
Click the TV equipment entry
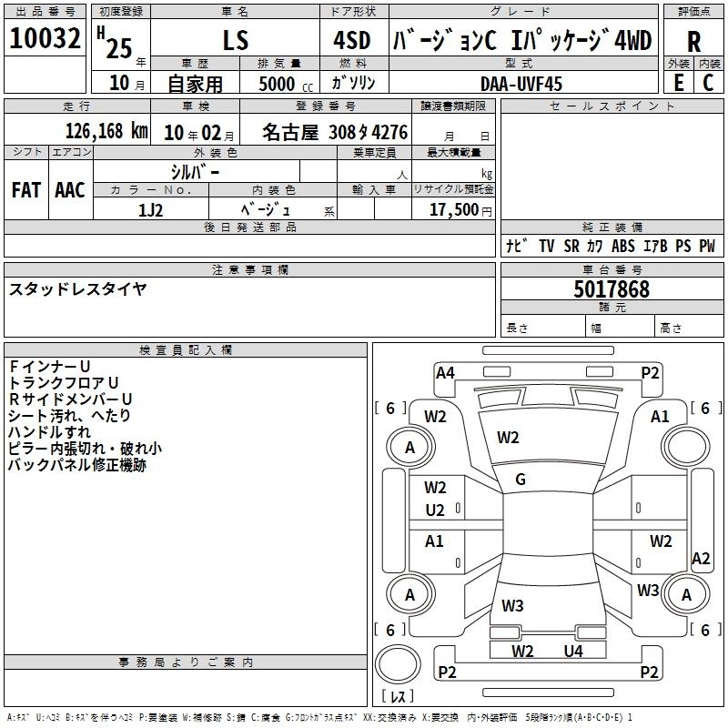pos(547,246)
